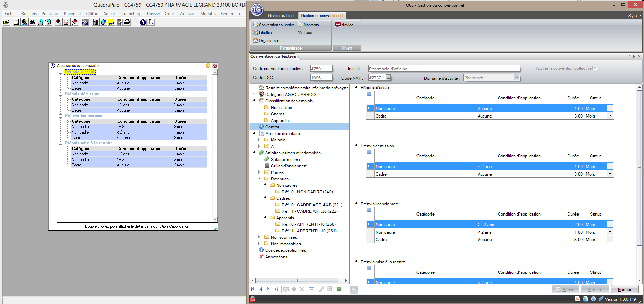Collapse the Retenues tree node
Image resolution: width=644 pixels, height=304 pixels.
pos(259,179)
